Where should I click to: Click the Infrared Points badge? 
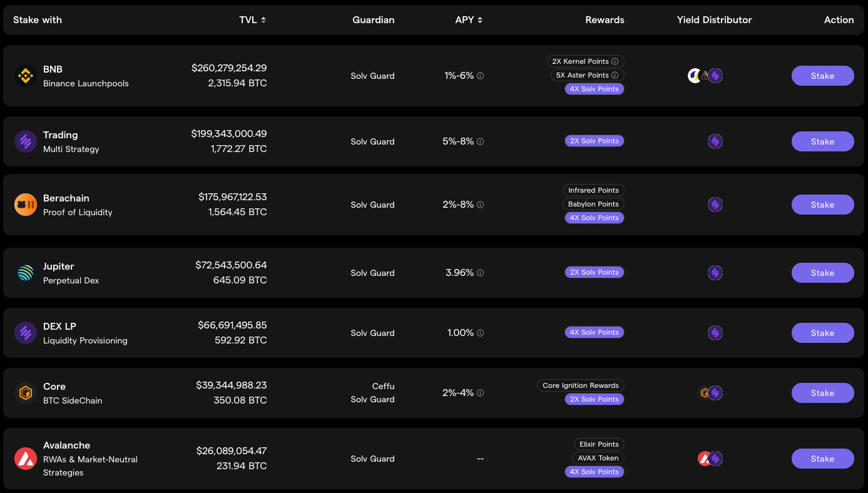(x=593, y=190)
